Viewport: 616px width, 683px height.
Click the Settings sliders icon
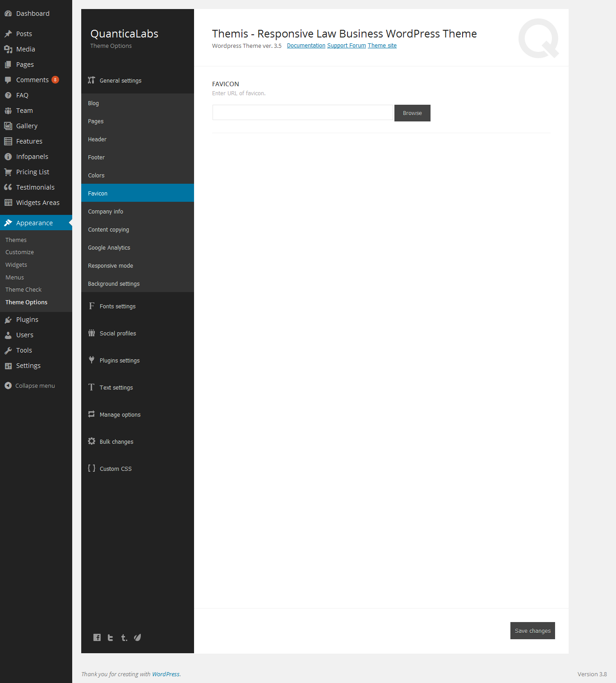8,366
